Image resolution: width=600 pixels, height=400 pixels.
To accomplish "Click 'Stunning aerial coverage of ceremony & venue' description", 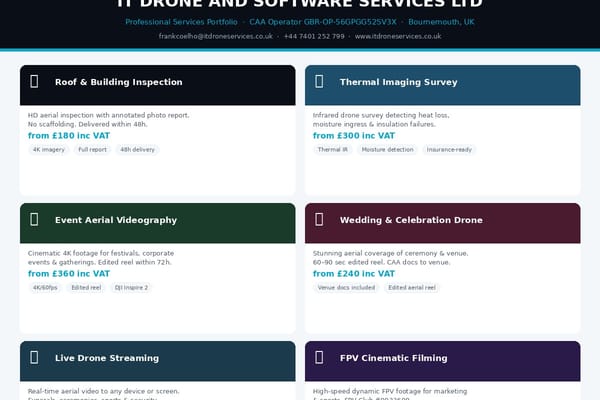I will 390,253.
